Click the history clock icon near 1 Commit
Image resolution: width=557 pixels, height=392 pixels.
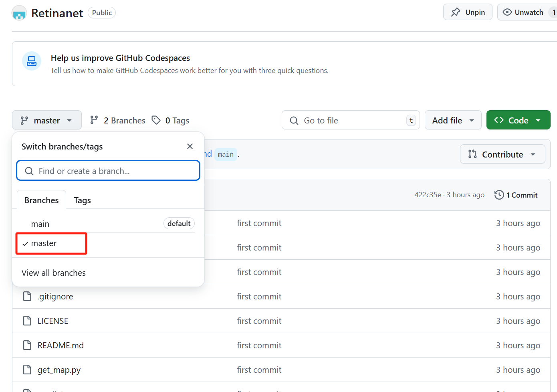[x=499, y=195]
